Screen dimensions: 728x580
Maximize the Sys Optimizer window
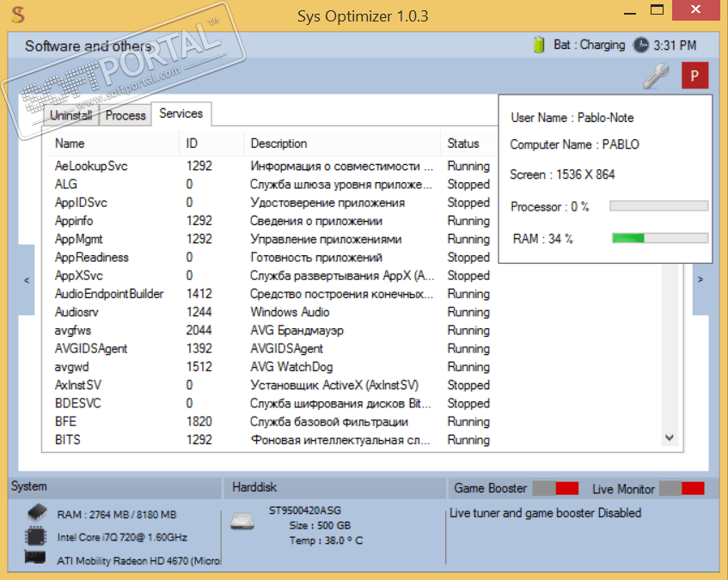coord(657,9)
